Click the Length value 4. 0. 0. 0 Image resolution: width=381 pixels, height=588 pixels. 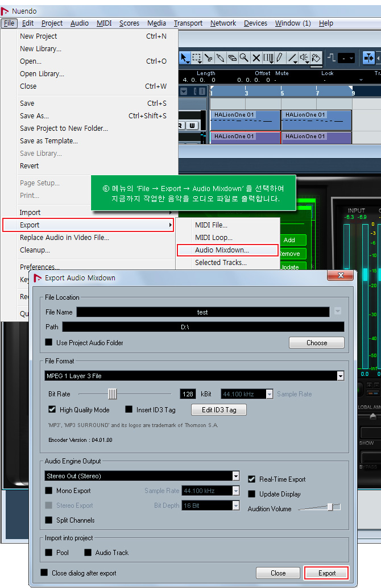coord(199,80)
